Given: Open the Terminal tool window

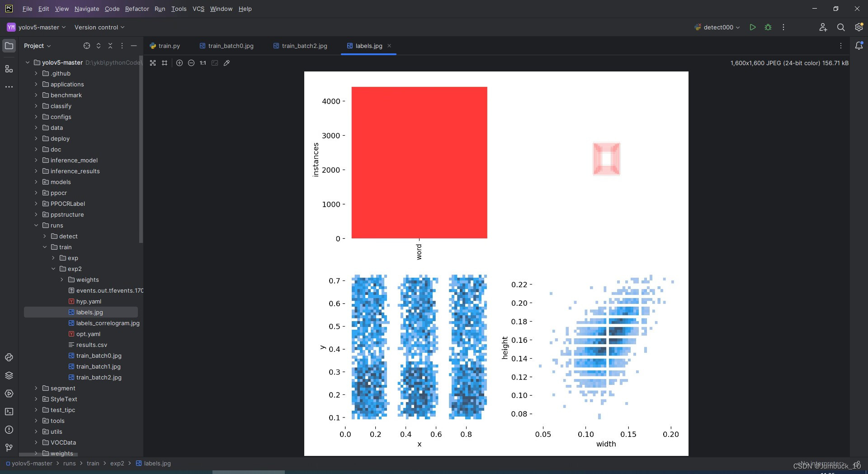Looking at the screenshot, I should [9, 412].
